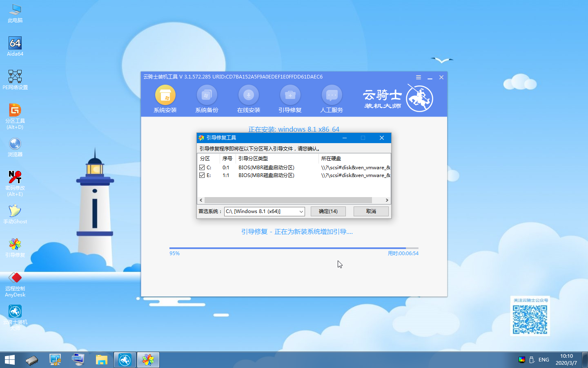This screenshot has width=588, height=368.
Task: Click the 确定(14) confirm button
Action: point(328,211)
